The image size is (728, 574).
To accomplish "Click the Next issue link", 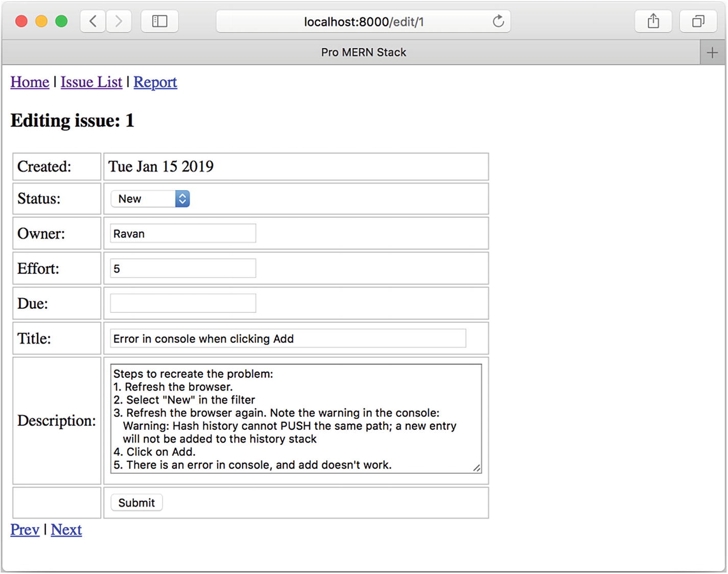I will [66, 530].
